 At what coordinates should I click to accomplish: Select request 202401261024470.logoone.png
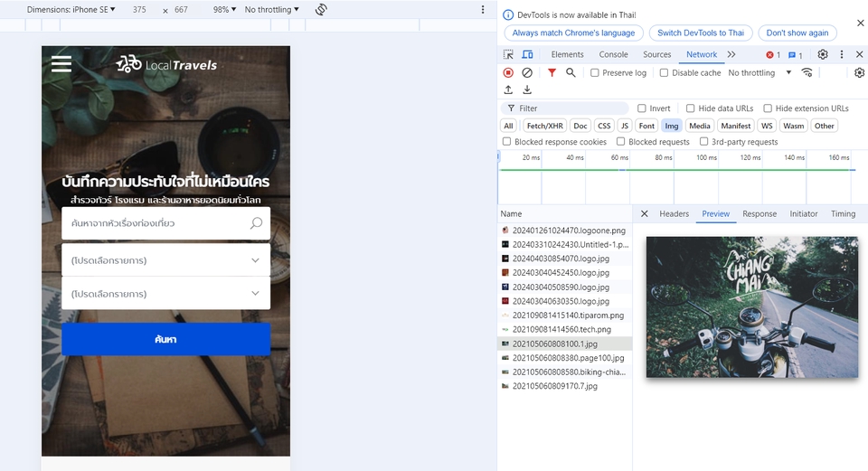click(x=564, y=231)
